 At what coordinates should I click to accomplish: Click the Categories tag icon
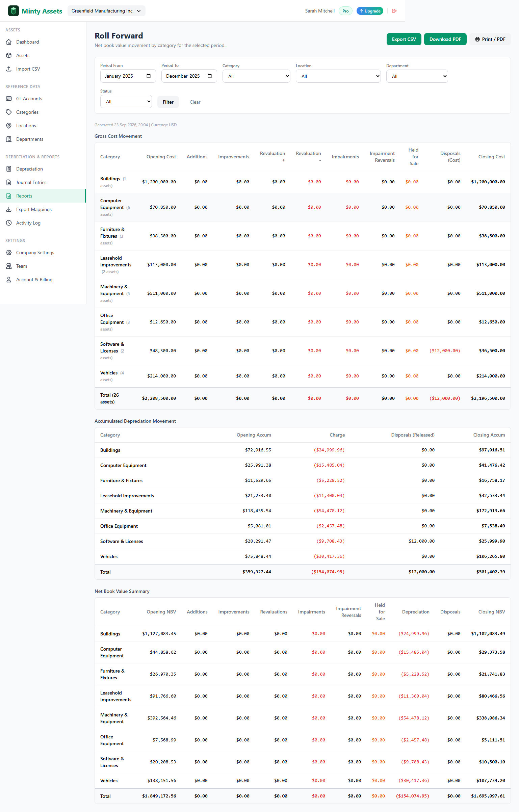pyautogui.click(x=9, y=112)
